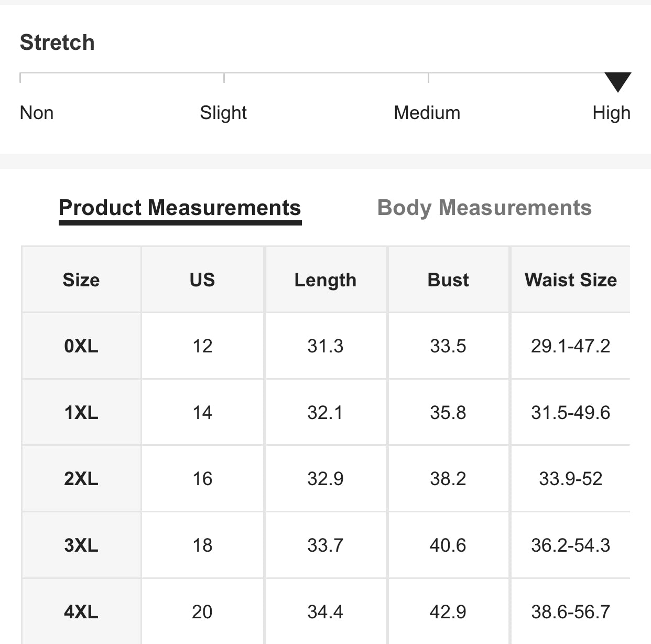Click the Bust column header
651x644 pixels.
tap(448, 280)
